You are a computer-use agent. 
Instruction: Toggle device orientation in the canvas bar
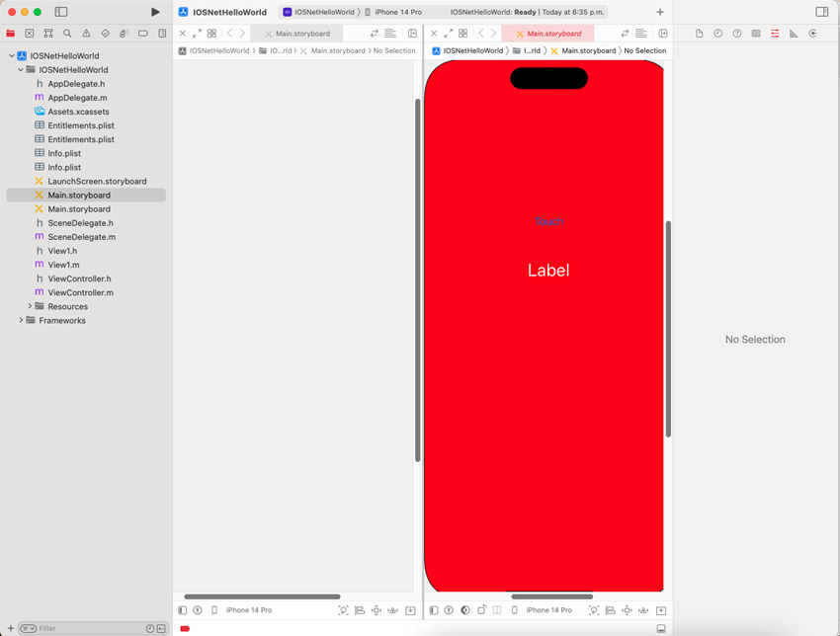(x=481, y=610)
